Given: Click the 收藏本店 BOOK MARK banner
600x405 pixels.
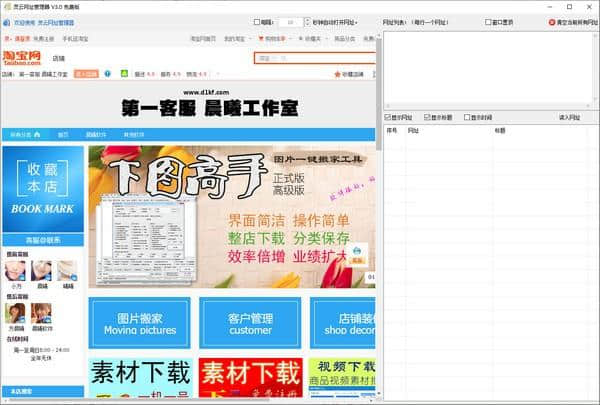Looking at the screenshot, I should pyautogui.click(x=42, y=190).
